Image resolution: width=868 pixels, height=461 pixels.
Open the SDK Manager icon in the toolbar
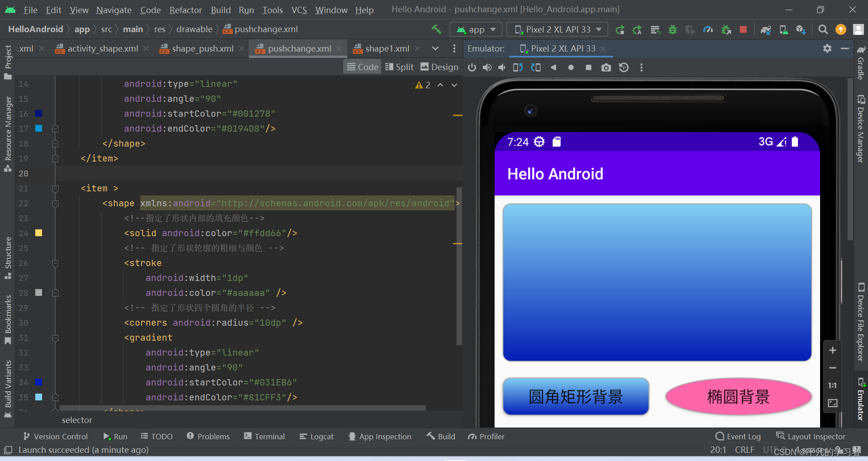(800, 29)
